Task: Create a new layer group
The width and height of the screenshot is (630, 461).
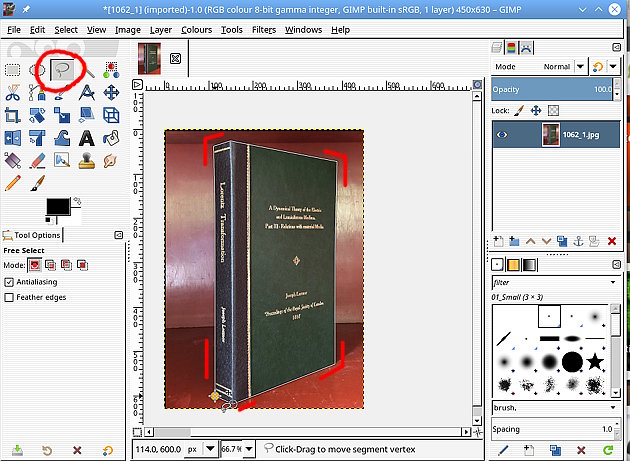Action: [x=514, y=241]
